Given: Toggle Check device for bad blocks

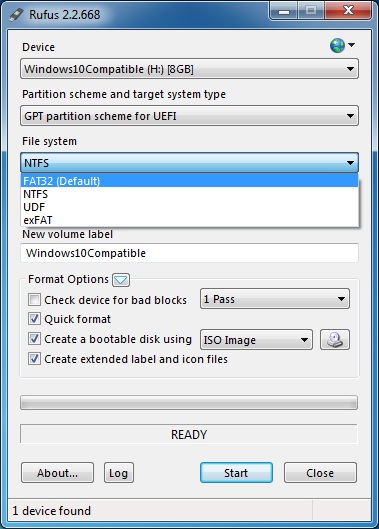Looking at the screenshot, I should 34,300.
